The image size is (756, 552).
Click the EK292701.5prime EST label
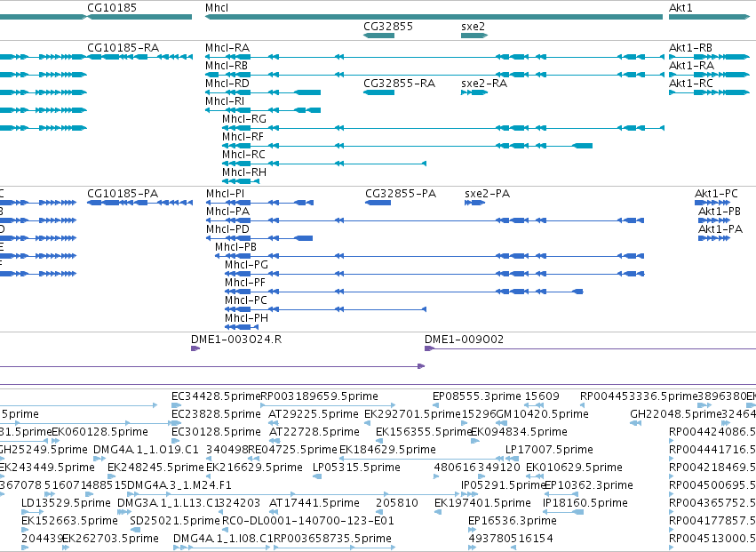(x=413, y=414)
